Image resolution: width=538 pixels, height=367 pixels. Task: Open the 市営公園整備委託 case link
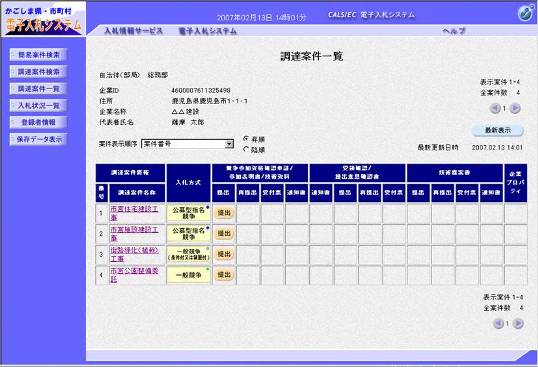(134, 275)
